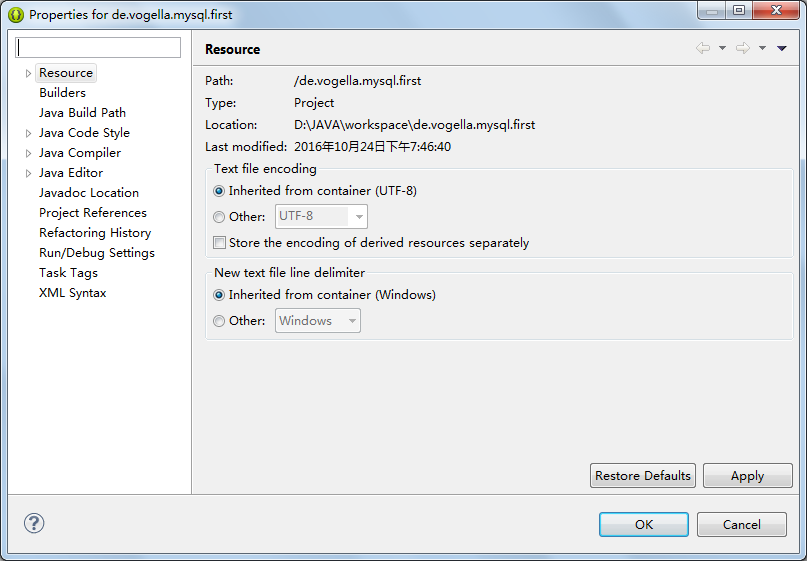Click the Eclipse icon in the title bar
Viewport: 807px width, 561px height.
coord(16,15)
